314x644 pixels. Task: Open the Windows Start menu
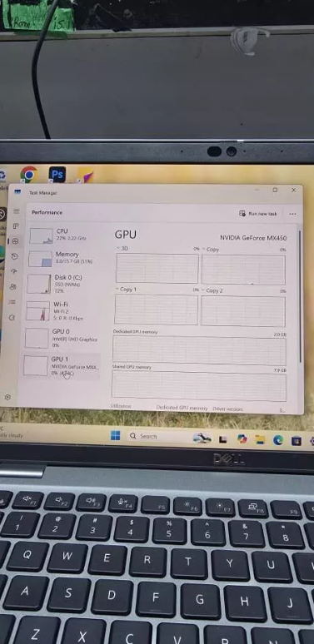116,435
